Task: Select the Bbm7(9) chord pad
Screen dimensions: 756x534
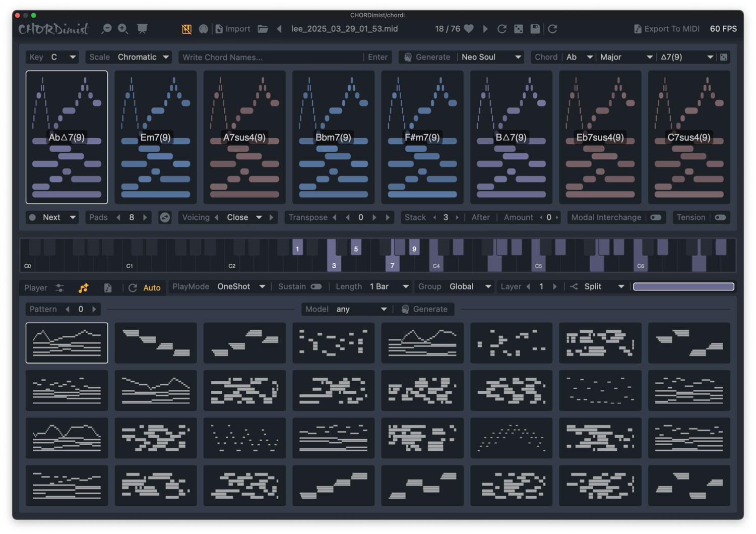Action: point(333,137)
